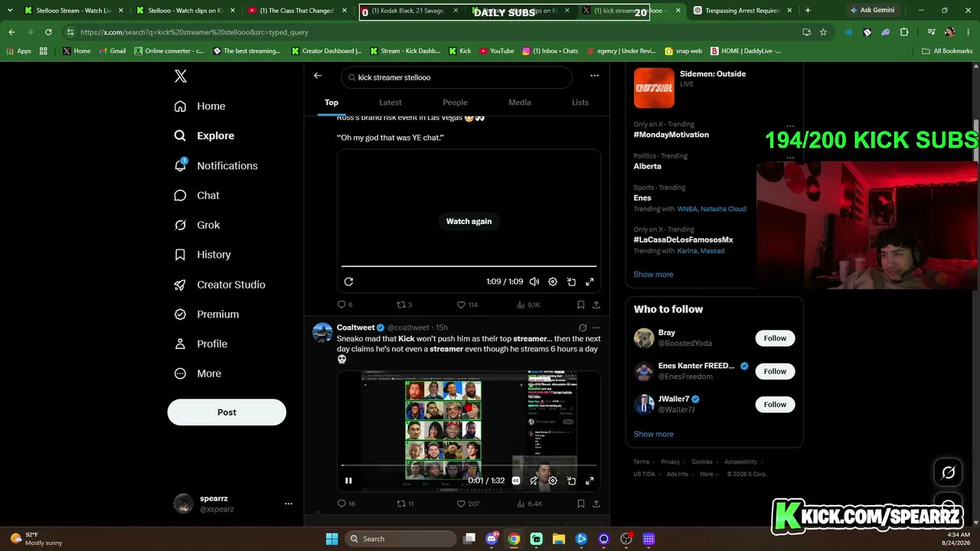Reply to the post with 6 replies
Image resolution: width=980 pixels, height=551 pixels.
click(x=345, y=305)
